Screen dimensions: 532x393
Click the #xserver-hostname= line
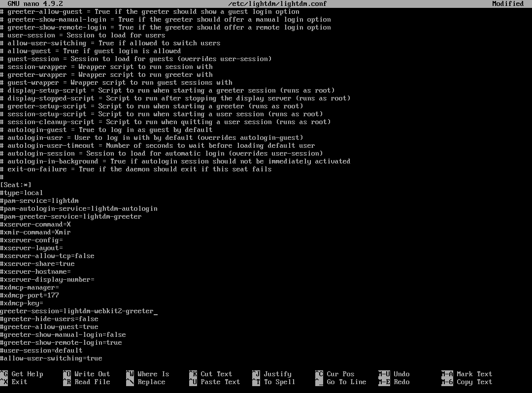point(35,272)
